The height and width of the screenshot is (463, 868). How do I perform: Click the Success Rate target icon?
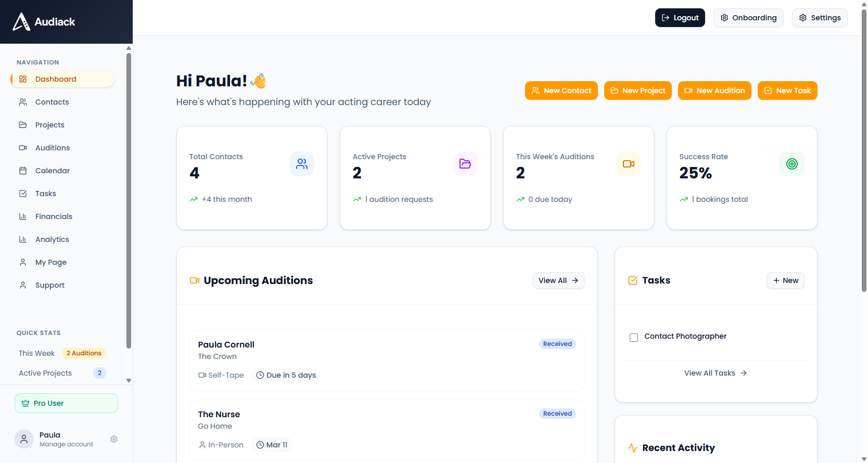coord(792,164)
